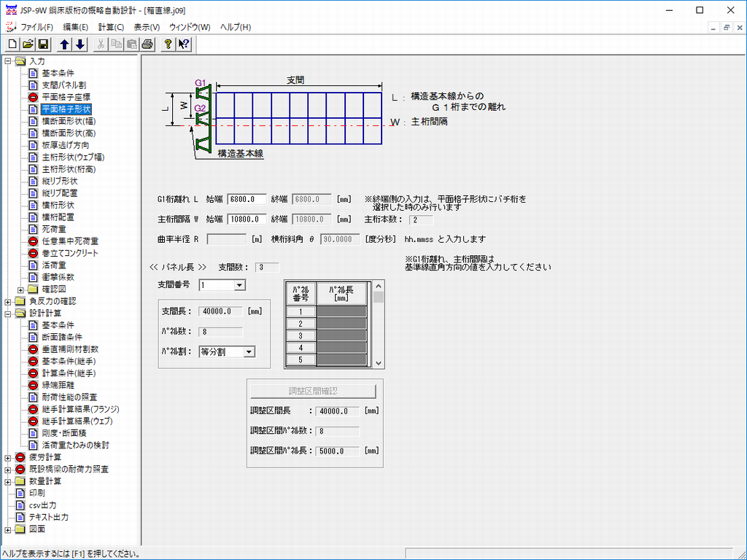Open the パネル割 等分割 dropdown
The height and width of the screenshot is (560, 747).
click(x=249, y=352)
